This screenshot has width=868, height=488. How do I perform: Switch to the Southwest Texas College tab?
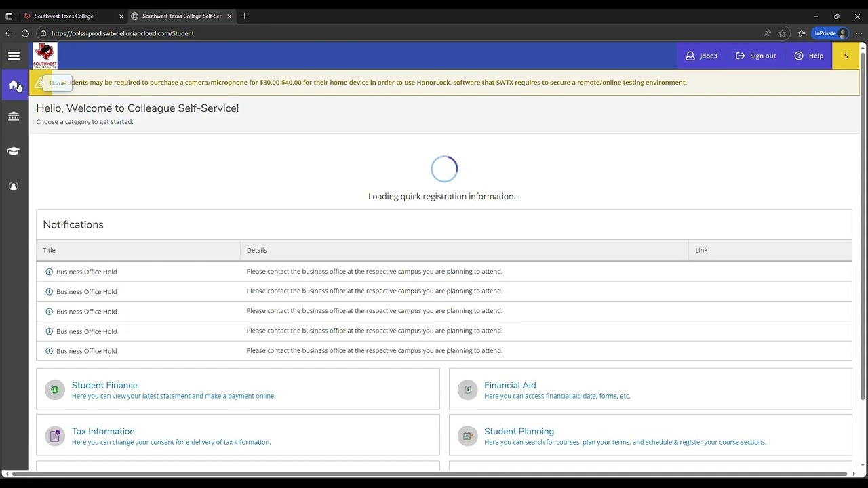pos(71,16)
